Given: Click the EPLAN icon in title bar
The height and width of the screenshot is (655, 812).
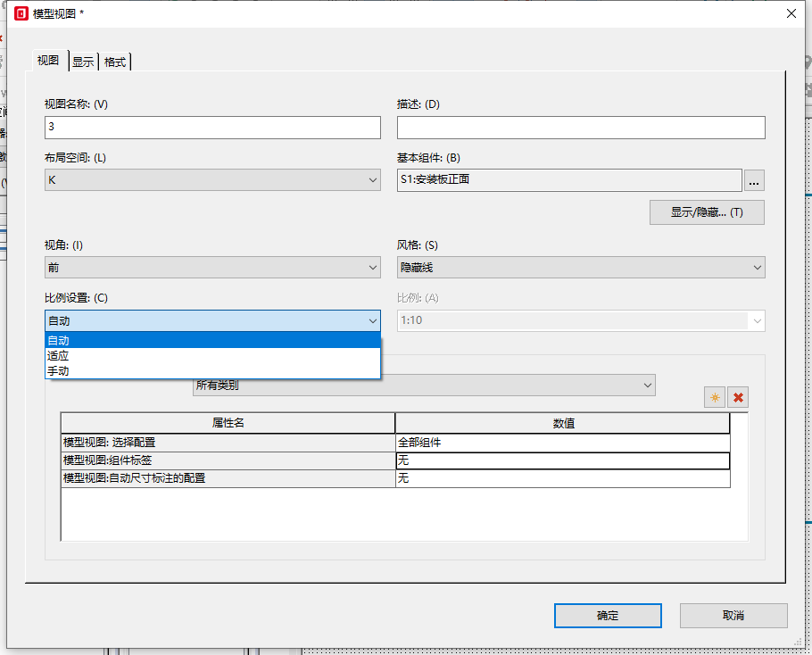Looking at the screenshot, I should [21, 13].
